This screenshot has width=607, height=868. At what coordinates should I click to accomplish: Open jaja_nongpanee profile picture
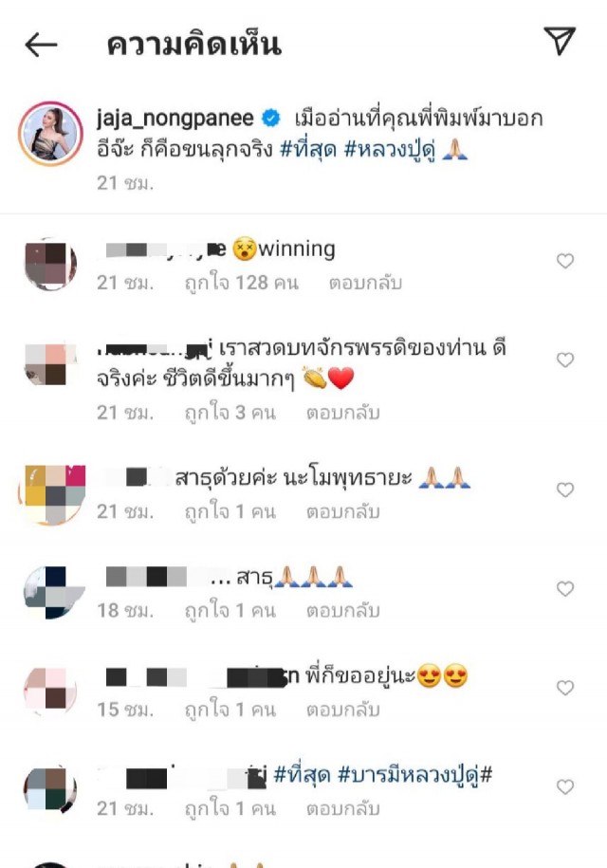coord(51,134)
